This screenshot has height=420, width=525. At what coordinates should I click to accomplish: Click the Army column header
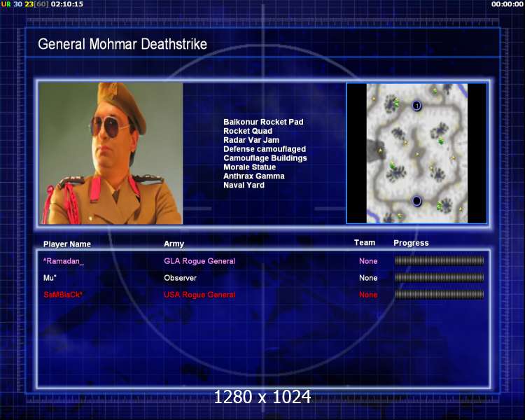(x=174, y=244)
